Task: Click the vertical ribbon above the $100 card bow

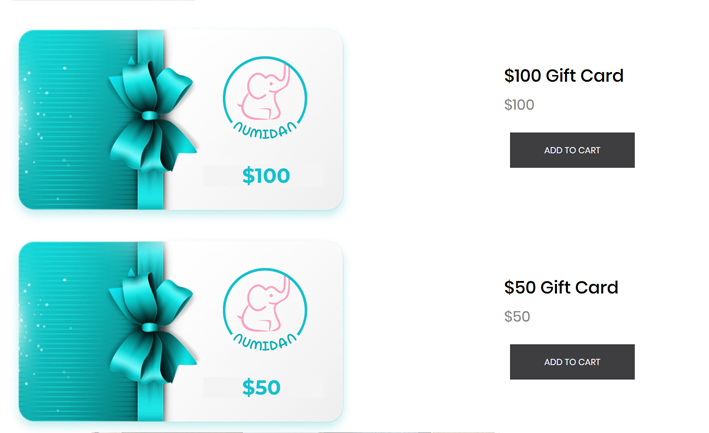Action: (150, 45)
